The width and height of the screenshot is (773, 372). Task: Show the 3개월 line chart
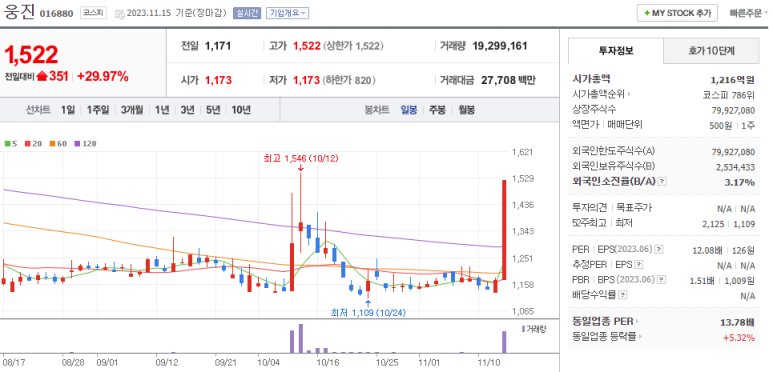click(132, 110)
